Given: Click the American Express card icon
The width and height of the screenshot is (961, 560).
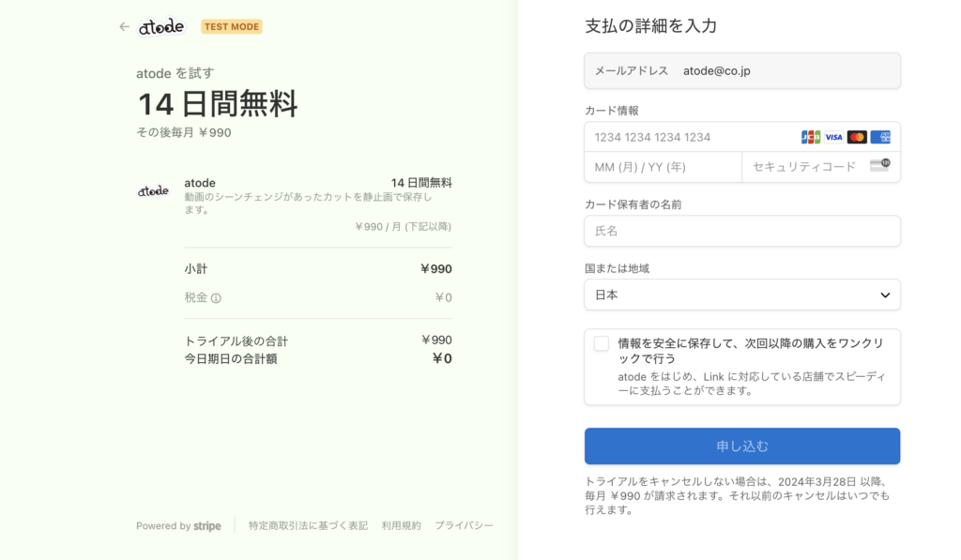Looking at the screenshot, I should (x=880, y=137).
